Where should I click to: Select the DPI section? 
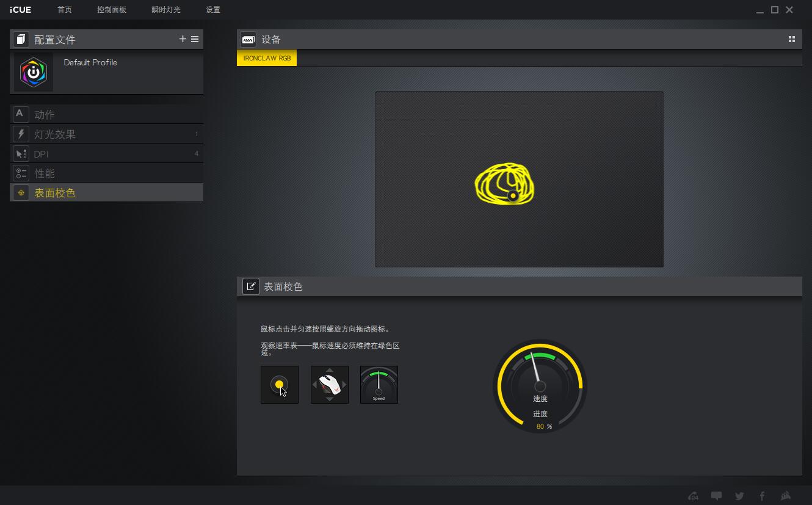(x=106, y=153)
